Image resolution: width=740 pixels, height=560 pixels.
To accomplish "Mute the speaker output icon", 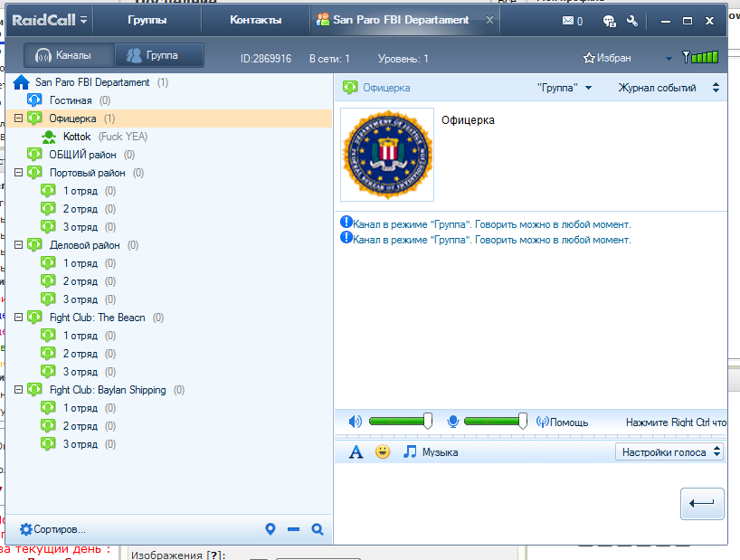I will point(355,422).
